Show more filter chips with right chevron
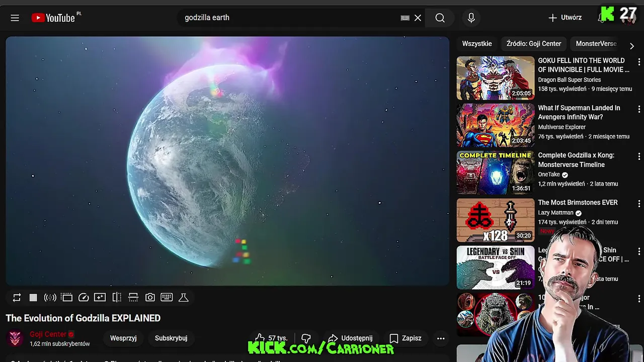The width and height of the screenshot is (644, 362). (632, 45)
